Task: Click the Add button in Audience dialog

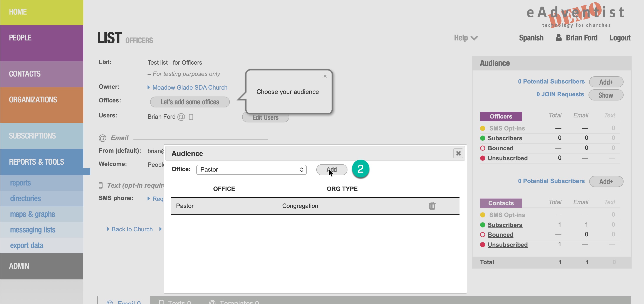Action: [x=332, y=170]
